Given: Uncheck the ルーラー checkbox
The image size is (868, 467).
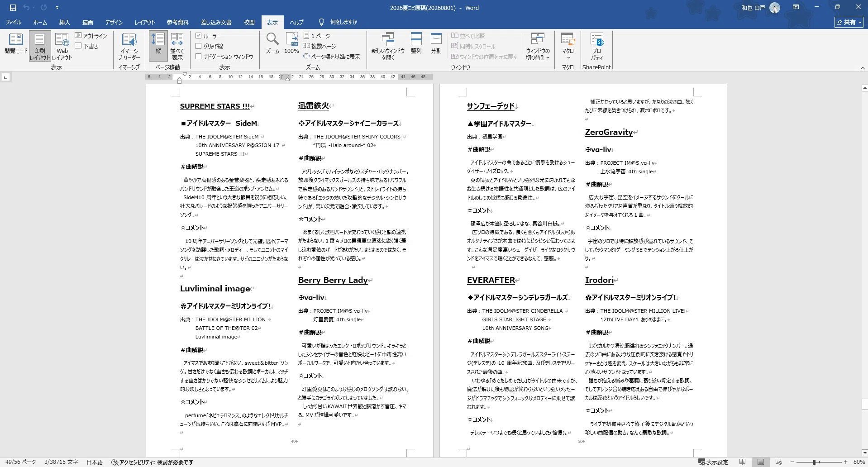Looking at the screenshot, I should [x=198, y=36].
